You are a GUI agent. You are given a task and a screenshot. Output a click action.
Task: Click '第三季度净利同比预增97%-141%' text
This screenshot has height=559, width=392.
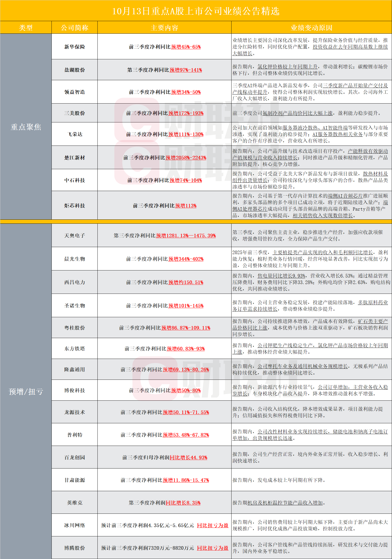tap(164, 70)
